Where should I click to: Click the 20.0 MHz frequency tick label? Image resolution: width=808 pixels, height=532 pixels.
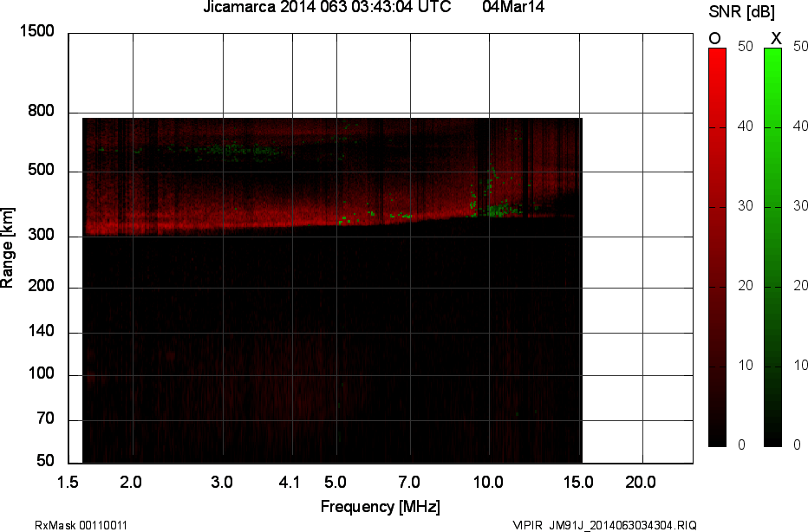641,482
